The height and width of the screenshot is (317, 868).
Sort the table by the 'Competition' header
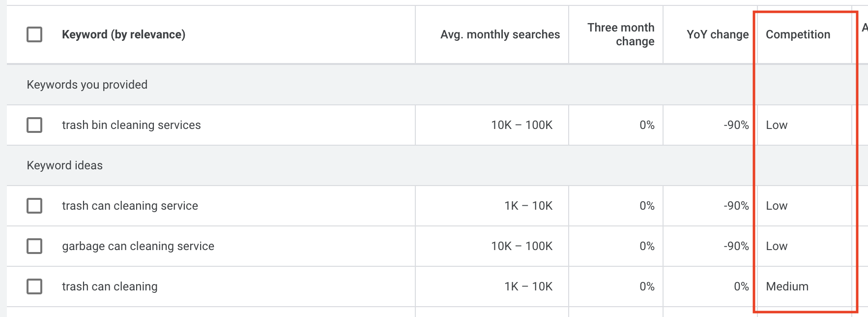point(798,34)
